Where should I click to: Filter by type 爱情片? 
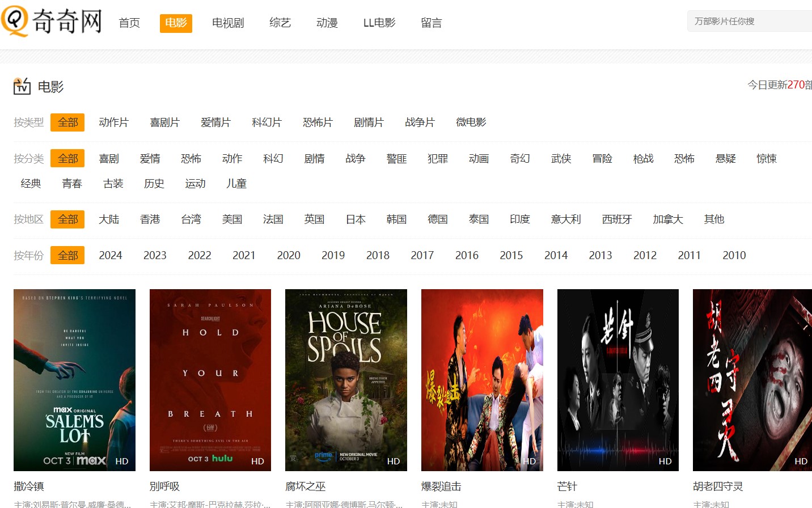click(x=216, y=122)
